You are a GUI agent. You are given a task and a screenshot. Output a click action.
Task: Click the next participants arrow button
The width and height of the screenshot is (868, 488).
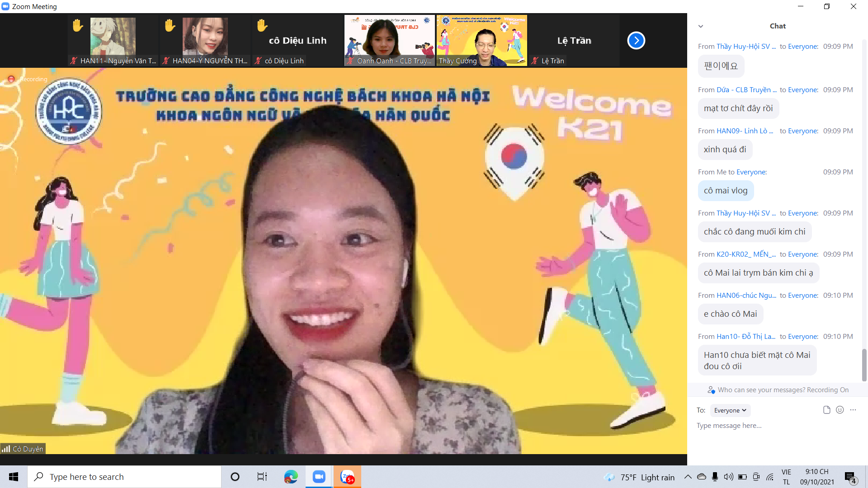coord(636,41)
